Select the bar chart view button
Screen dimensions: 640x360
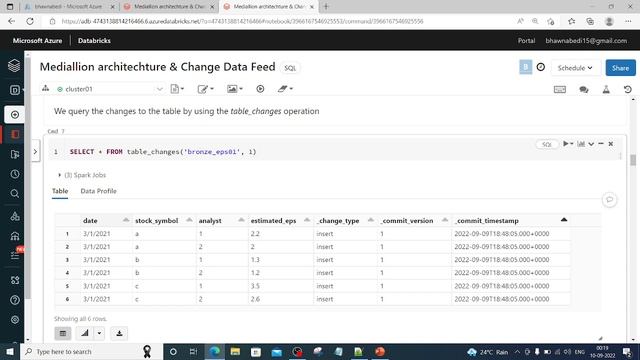coord(84,333)
